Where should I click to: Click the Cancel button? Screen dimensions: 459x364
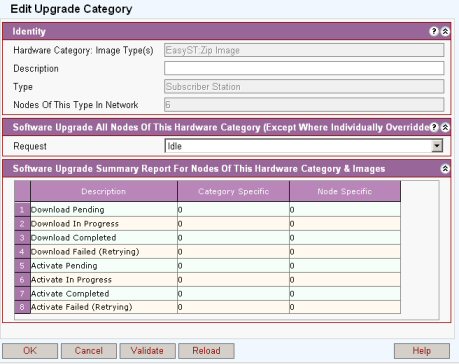tap(89, 351)
